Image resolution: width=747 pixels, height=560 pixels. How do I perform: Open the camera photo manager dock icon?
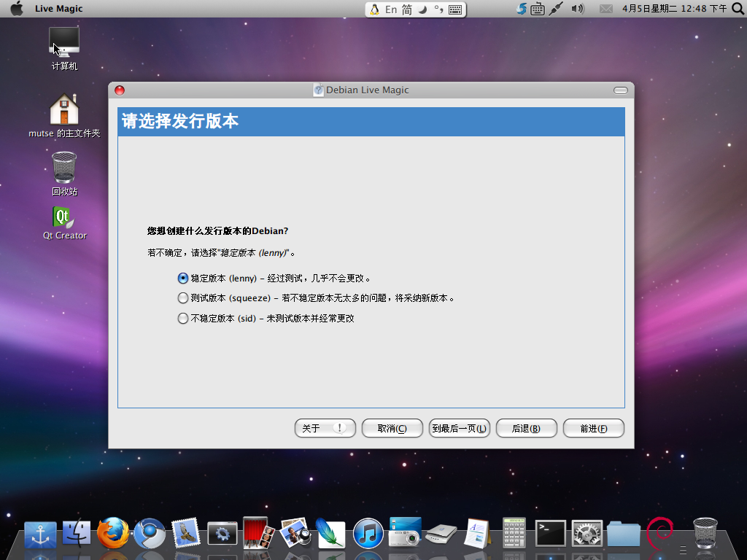405,532
